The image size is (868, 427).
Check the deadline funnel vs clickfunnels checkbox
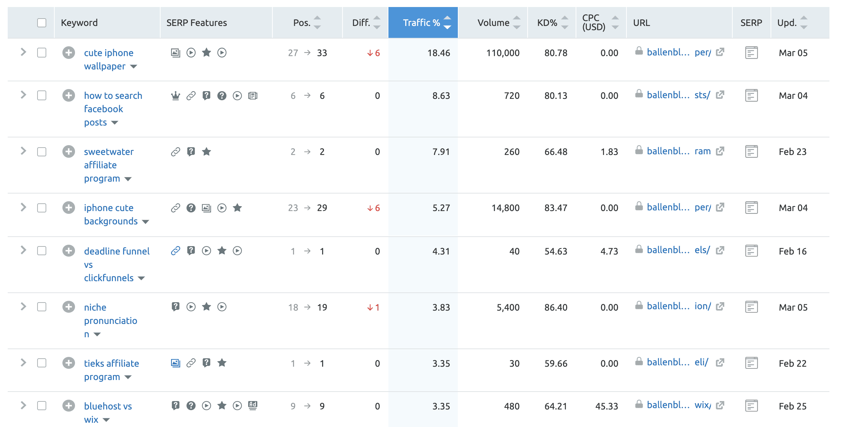(42, 251)
